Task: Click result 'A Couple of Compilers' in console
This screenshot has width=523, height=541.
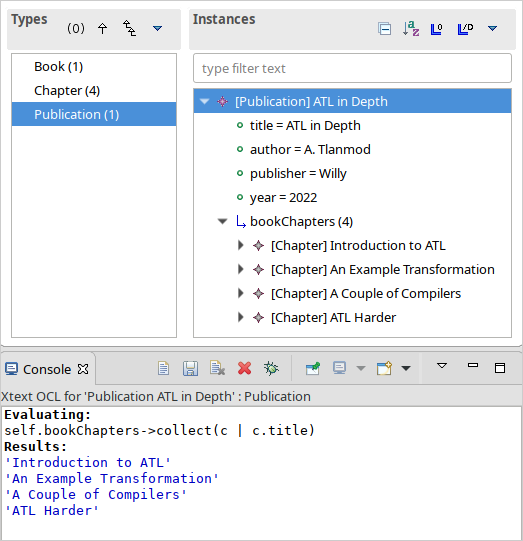Action: 96,495
